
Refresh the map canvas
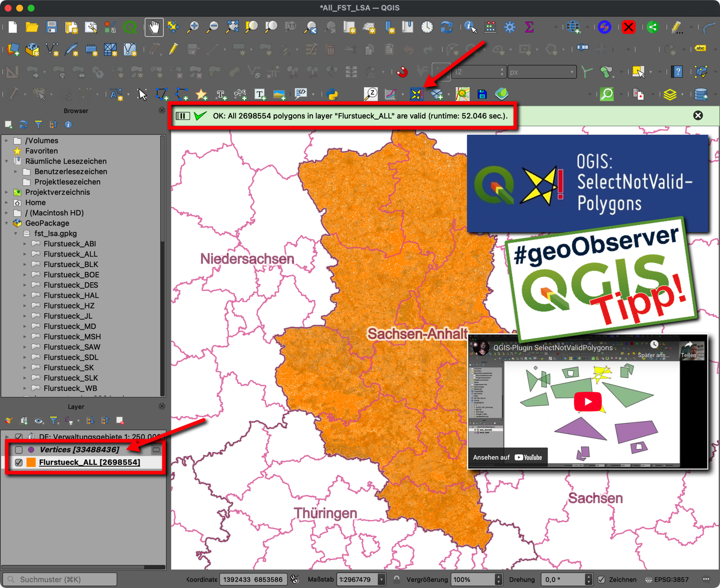[446, 27]
